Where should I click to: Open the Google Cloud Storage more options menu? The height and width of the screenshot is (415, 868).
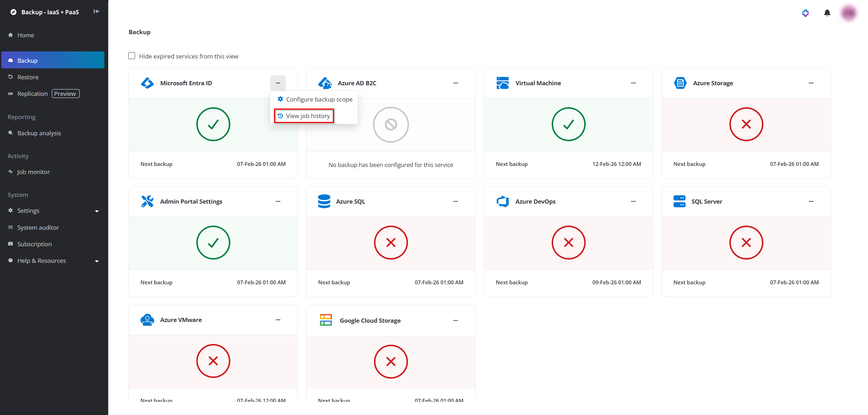coord(456,321)
